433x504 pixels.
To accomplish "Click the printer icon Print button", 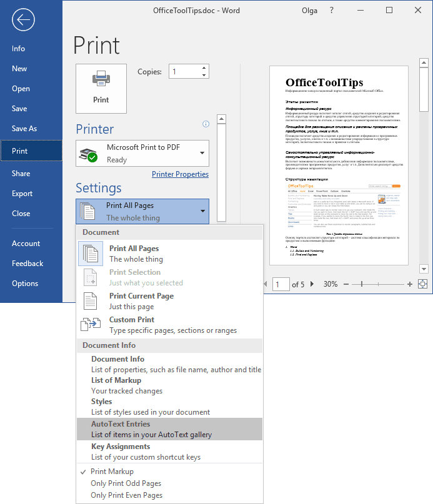I will 101,89.
